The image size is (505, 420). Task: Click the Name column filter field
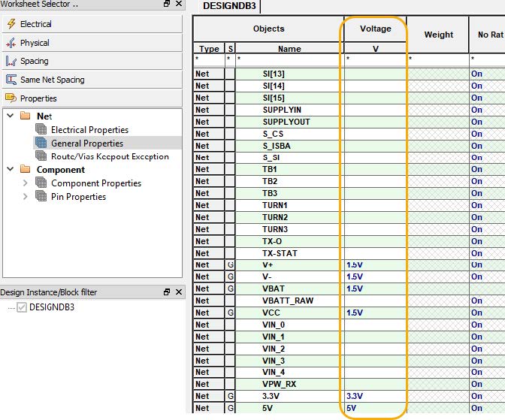289,60
